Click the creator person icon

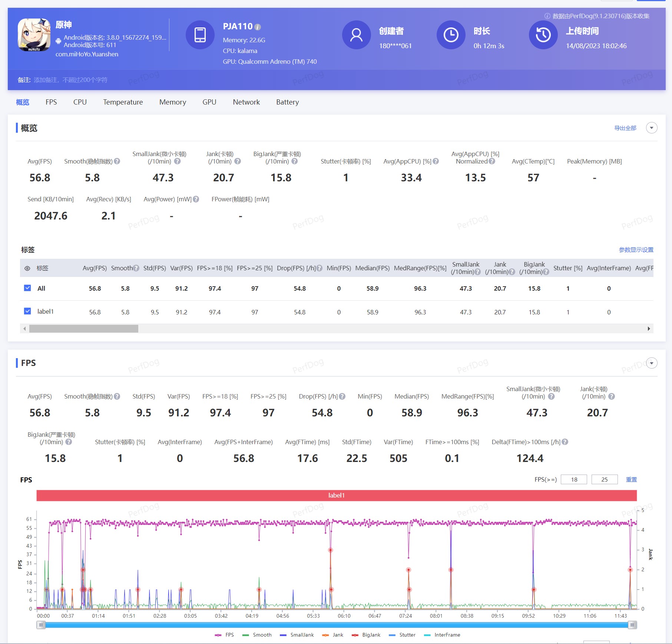[x=357, y=35]
